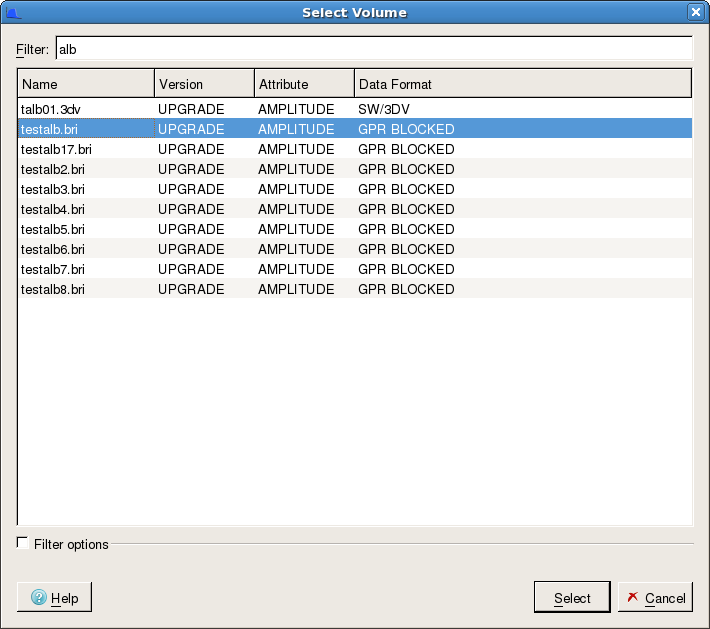This screenshot has height=629, width=710.
Task: Click the Filter text field
Action: point(373,48)
